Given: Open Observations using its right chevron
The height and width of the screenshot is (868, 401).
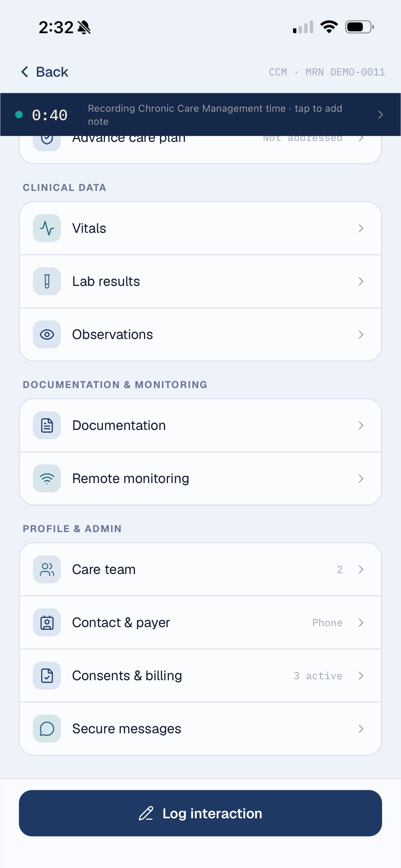Looking at the screenshot, I should 361,334.
